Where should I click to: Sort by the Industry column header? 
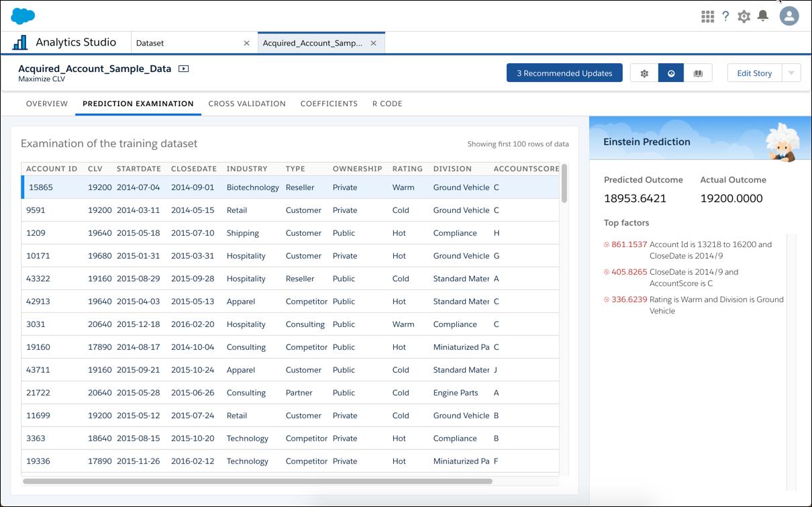click(247, 169)
